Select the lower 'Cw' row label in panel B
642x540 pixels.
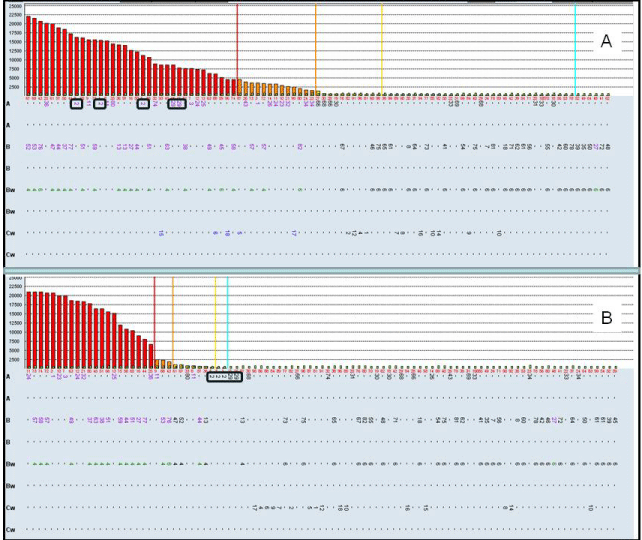(10, 530)
